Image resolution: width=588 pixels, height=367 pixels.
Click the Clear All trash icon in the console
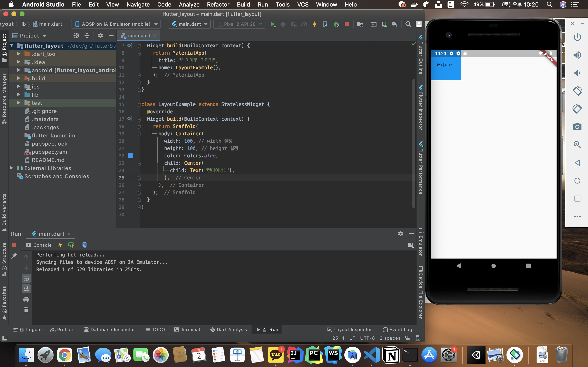[x=26, y=310]
